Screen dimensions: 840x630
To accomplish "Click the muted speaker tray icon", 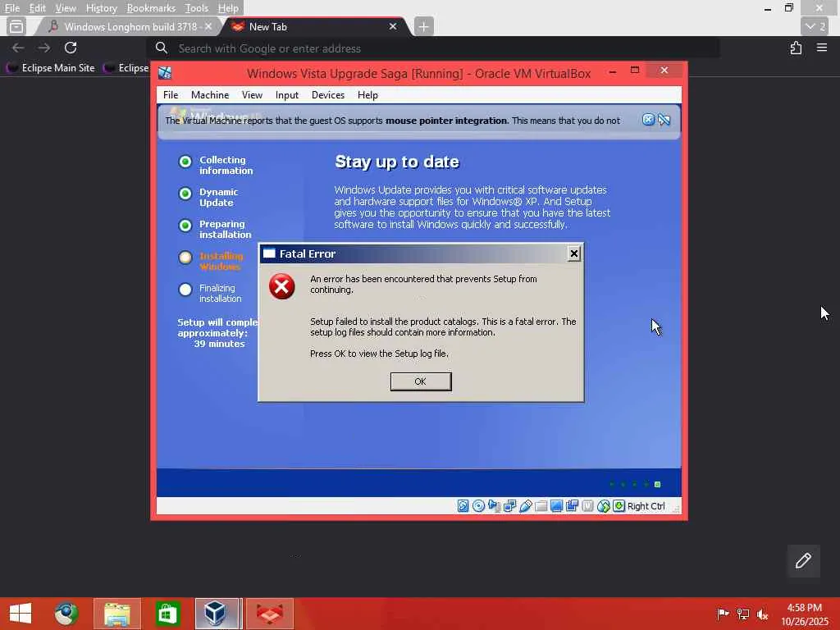I will (x=762, y=614).
